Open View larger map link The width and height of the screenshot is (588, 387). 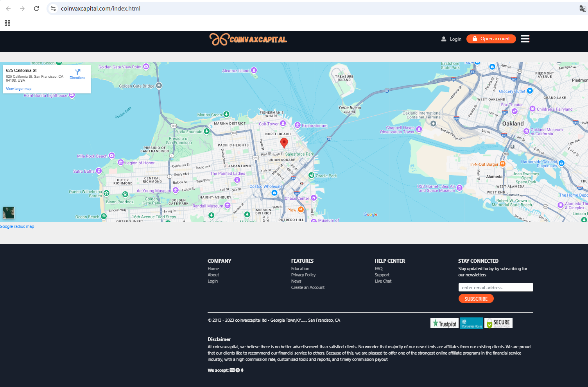[19, 89]
